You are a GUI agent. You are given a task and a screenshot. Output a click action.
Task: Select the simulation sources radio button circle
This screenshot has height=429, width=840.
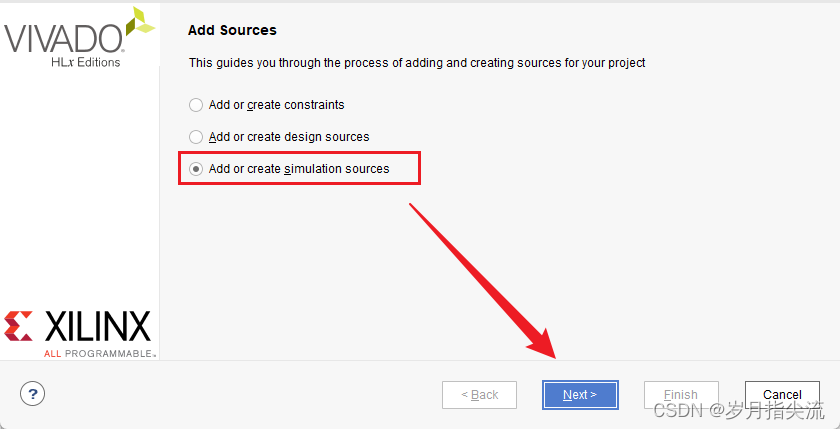pyautogui.click(x=196, y=169)
